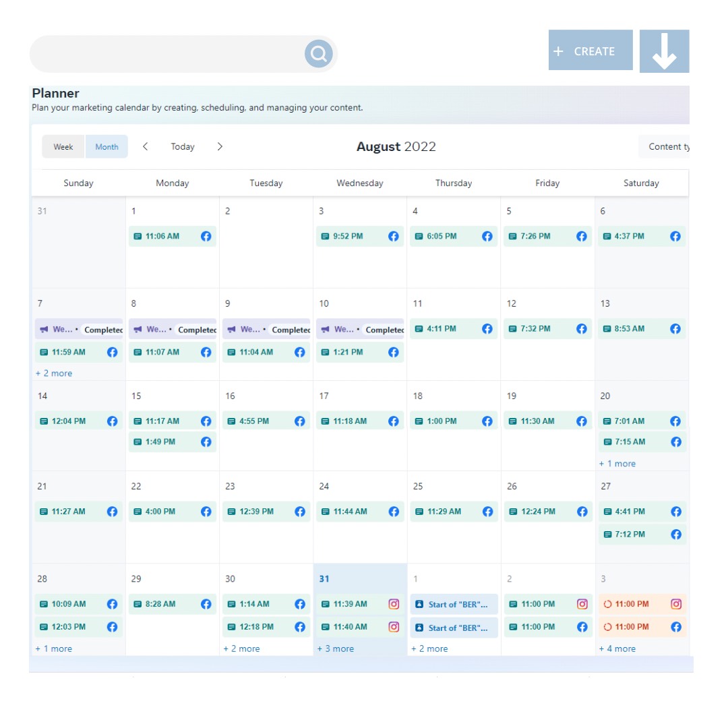Click Instagram icon on September 2 11:00 PM post

click(x=582, y=604)
